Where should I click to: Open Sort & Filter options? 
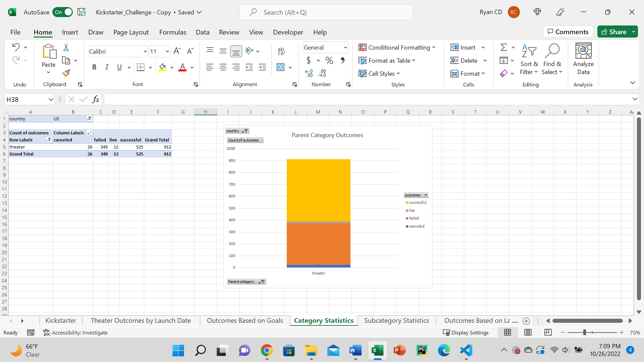click(x=529, y=60)
